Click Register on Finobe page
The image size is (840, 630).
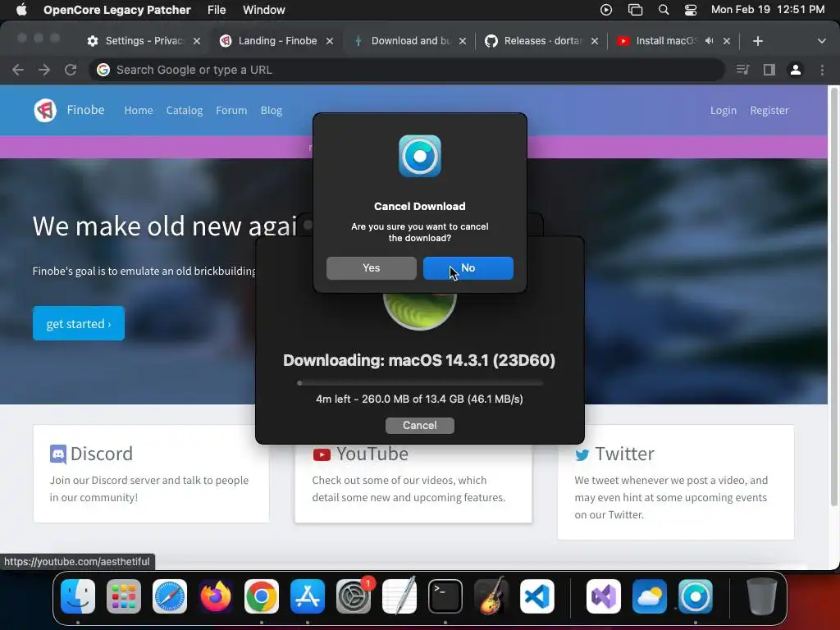point(769,111)
